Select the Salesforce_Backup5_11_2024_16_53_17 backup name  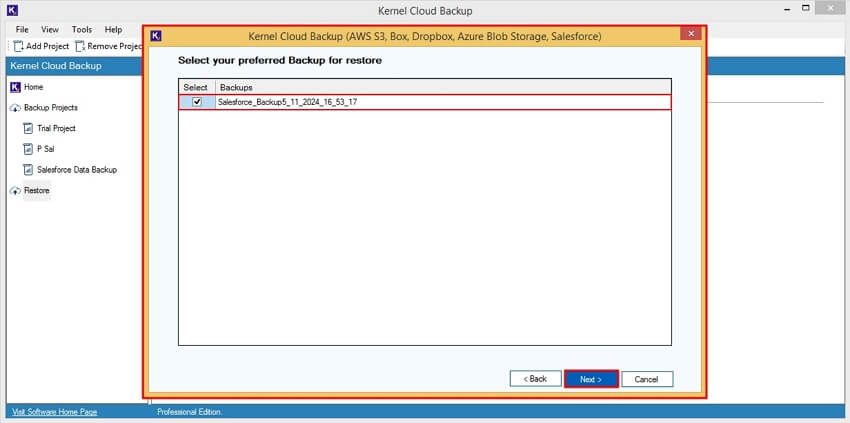pos(287,102)
